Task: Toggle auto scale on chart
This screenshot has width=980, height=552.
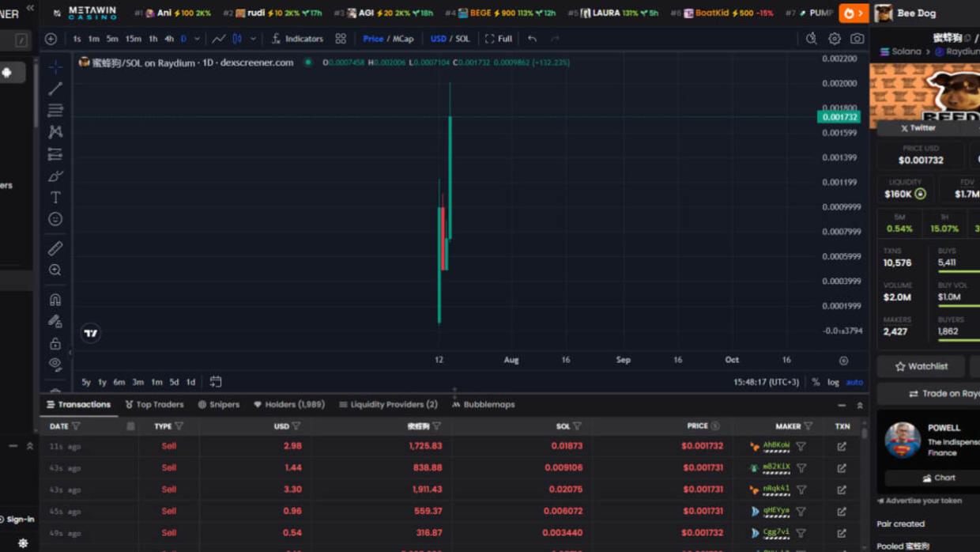Action: pos(854,382)
